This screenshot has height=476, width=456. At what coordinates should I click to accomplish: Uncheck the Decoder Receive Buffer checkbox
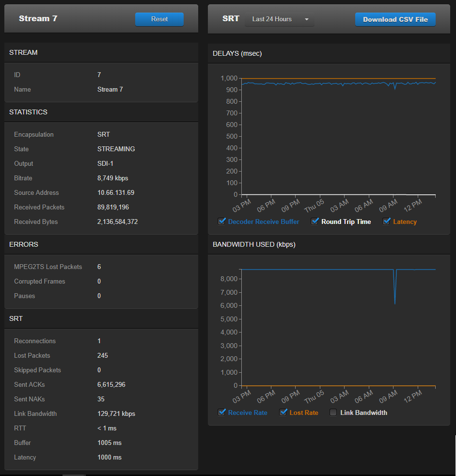pyautogui.click(x=221, y=222)
